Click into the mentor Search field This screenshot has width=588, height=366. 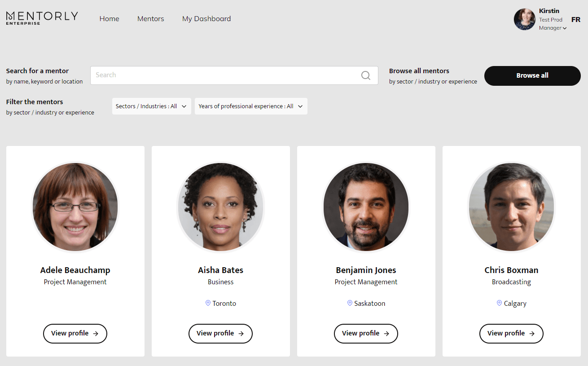[224, 75]
